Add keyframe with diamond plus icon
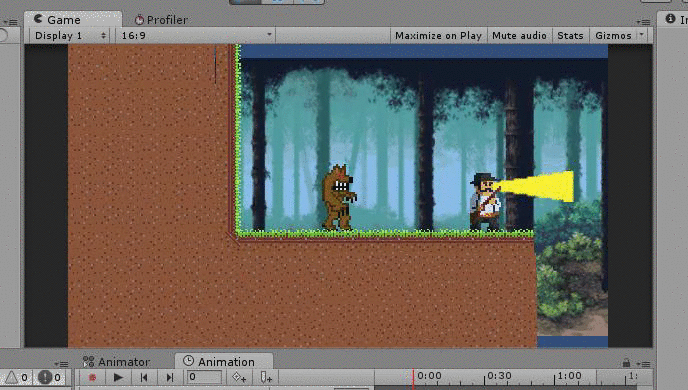This screenshot has height=390, width=688. [x=239, y=377]
